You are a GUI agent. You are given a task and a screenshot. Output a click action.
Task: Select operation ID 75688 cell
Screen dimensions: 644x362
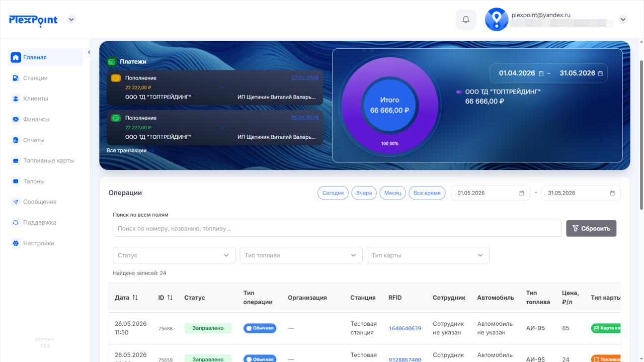[x=166, y=328]
